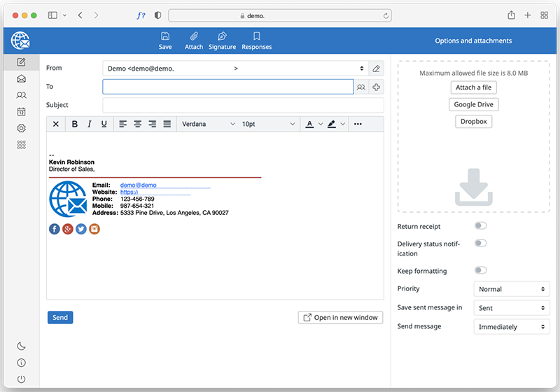Click the Bold formatting button
The image size is (560, 392).
pyautogui.click(x=74, y=124)
